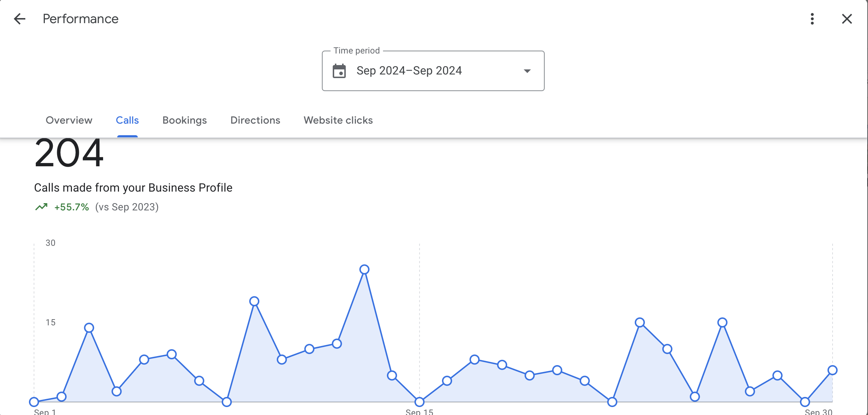
Task: Switch to the Overview tab
Action: pos(69,120)
